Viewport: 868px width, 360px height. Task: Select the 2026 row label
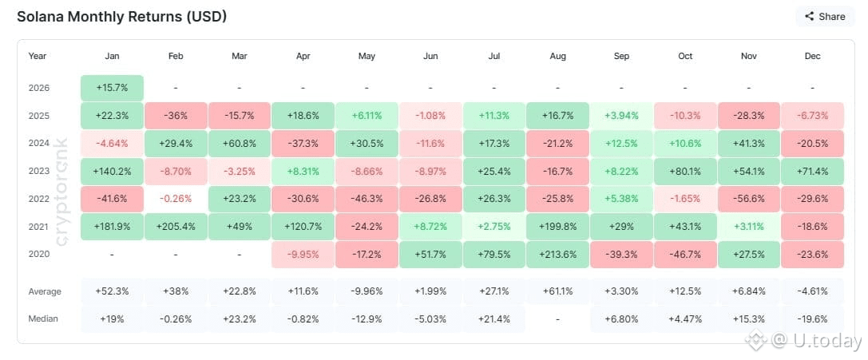point(38,88)
